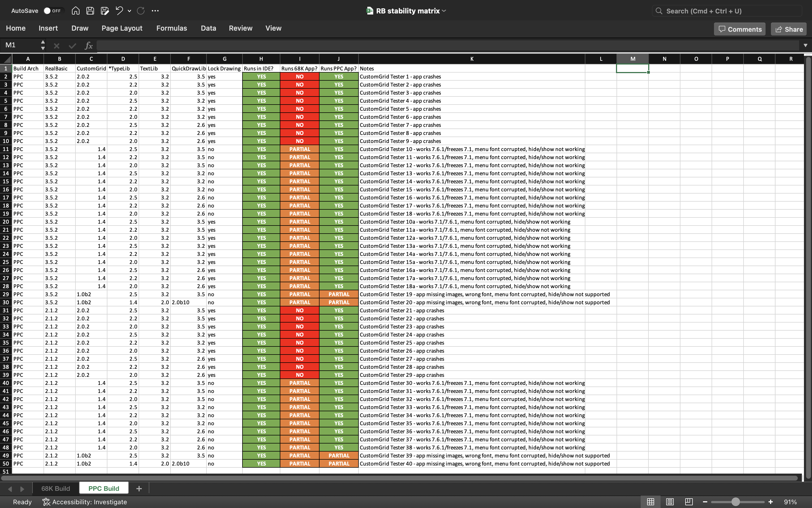This screenshot has height=508, width=812.
Task: Select column H header
Action: pyautogui.click(x=261, y=59)
